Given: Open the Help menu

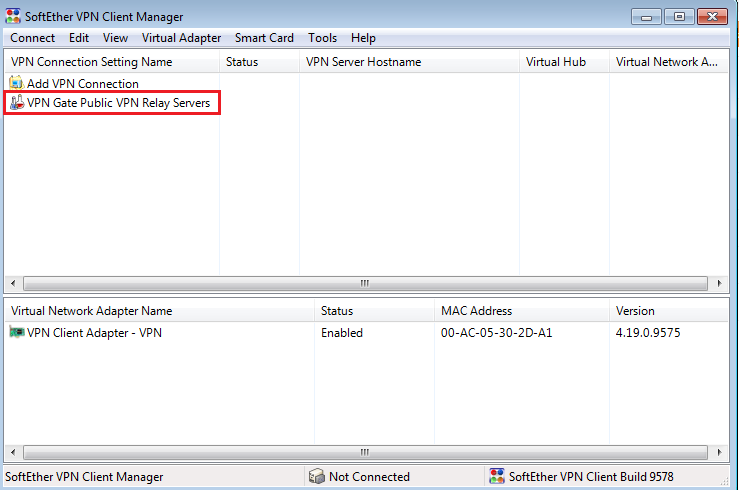Looking at the screenshot, I should (363, 38).
